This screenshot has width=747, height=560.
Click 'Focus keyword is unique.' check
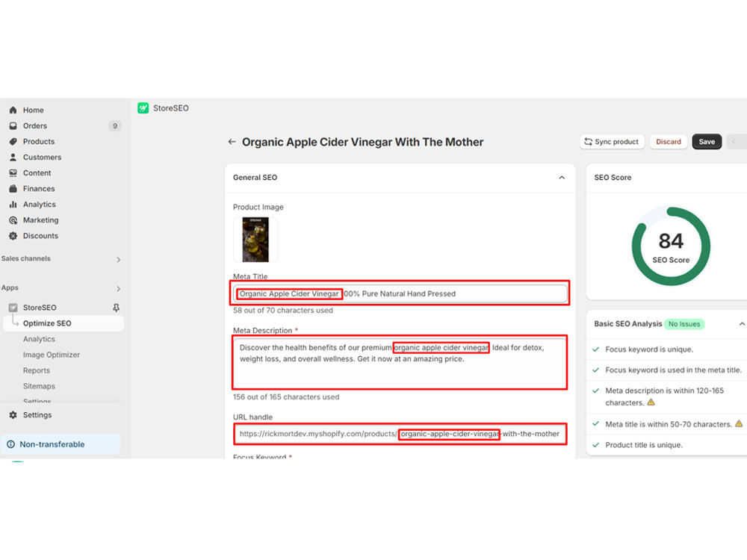(649, 349)
